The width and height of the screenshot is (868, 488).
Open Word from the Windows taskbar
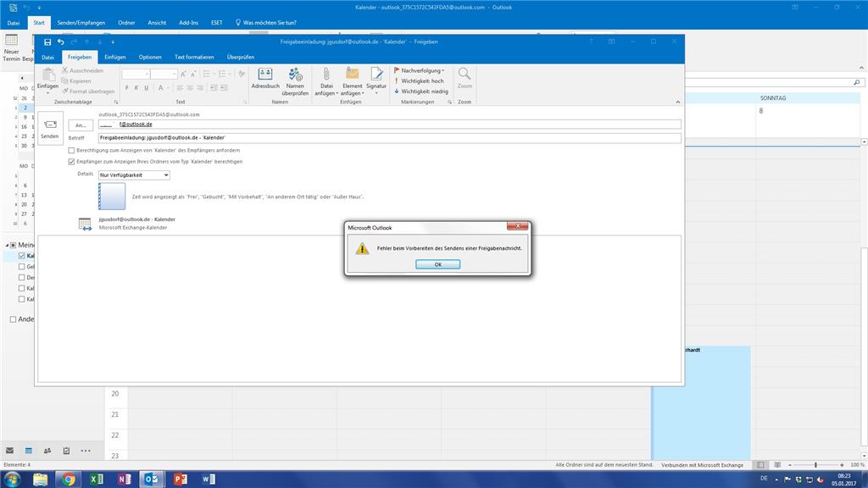(209, 480)
